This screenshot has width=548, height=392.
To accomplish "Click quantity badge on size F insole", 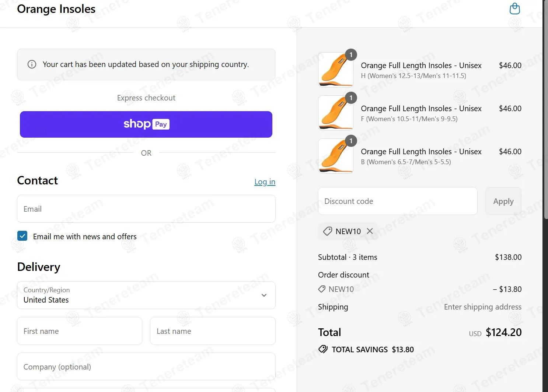I will coord(351,98).
